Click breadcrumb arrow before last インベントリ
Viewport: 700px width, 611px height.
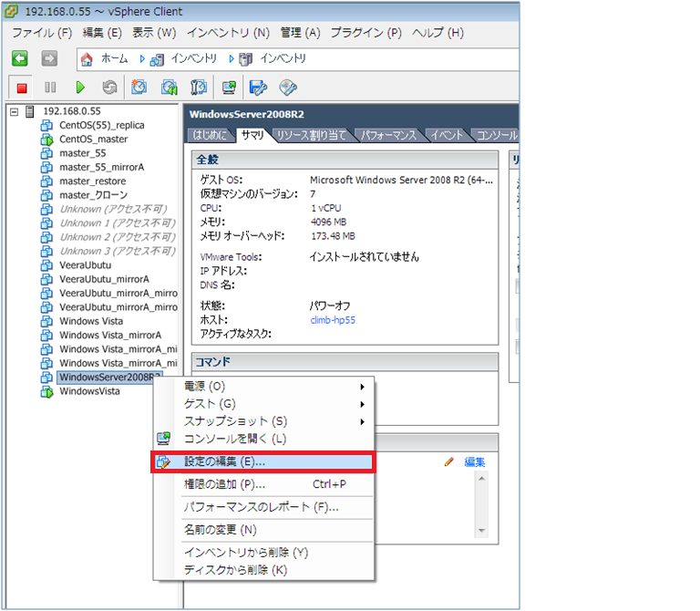coord(232,59)
